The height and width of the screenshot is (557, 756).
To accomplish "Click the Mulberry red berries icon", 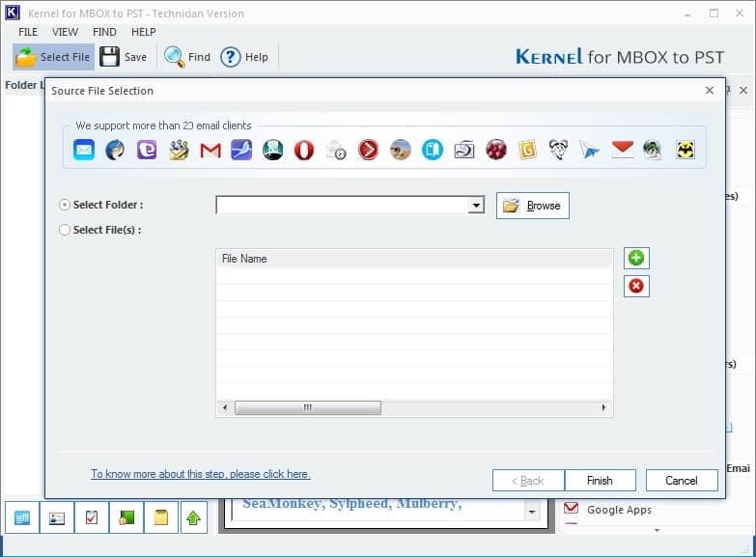I will pyautogui.click(x=496, y=150).
